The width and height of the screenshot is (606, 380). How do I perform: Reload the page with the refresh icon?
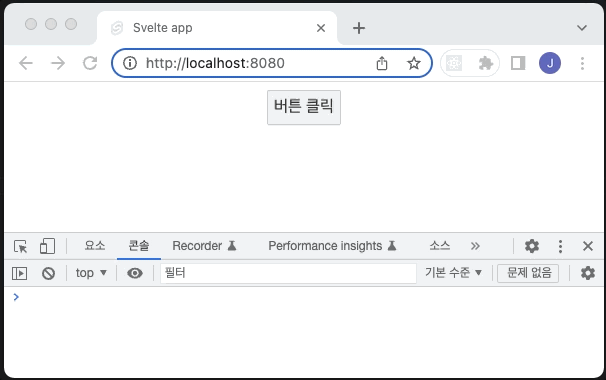click(x=90, y=63)
